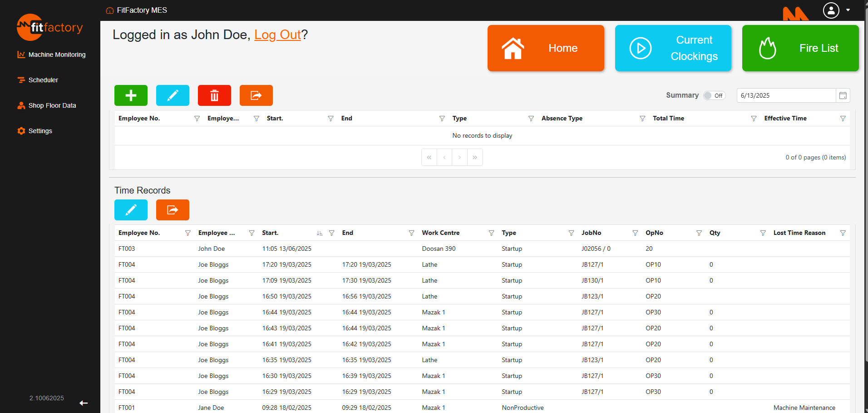The width and height of the screenshot is (868, 413).
Task: Click the red trash delete button
Action: pos(214,95)
